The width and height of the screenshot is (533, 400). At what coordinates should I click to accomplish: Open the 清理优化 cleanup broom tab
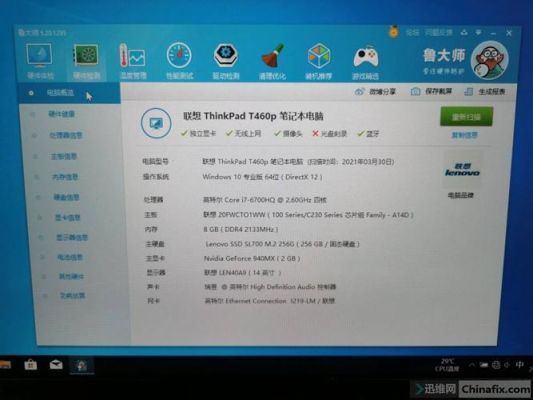coord(272,62)
